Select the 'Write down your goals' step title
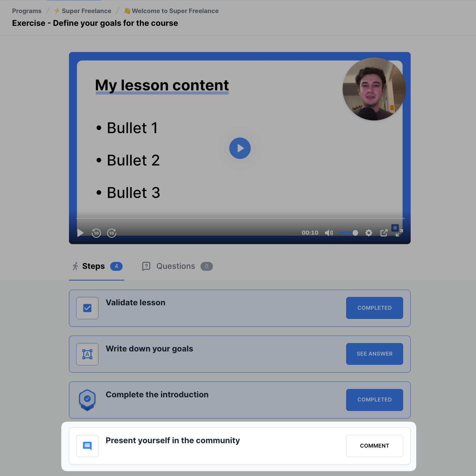 point(149,349)
